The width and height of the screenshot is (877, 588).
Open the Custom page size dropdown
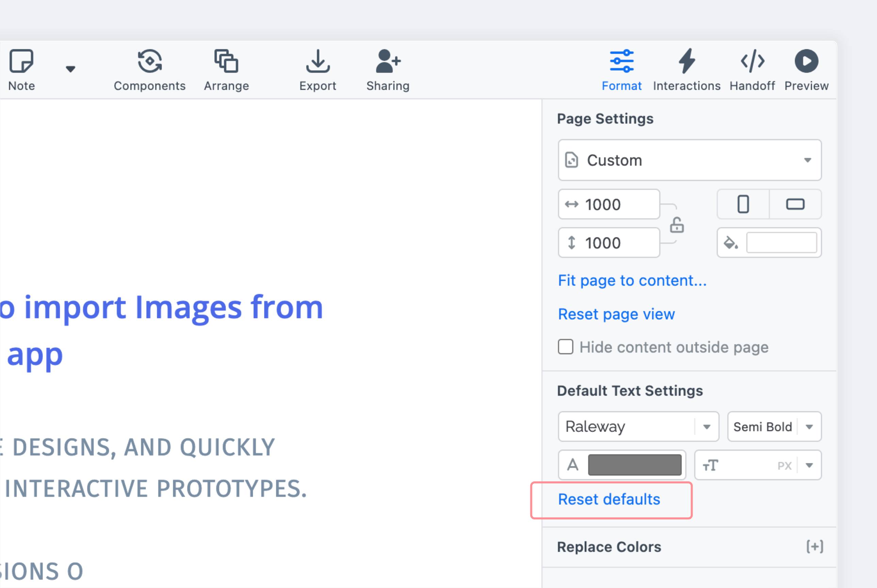point(690,160)
